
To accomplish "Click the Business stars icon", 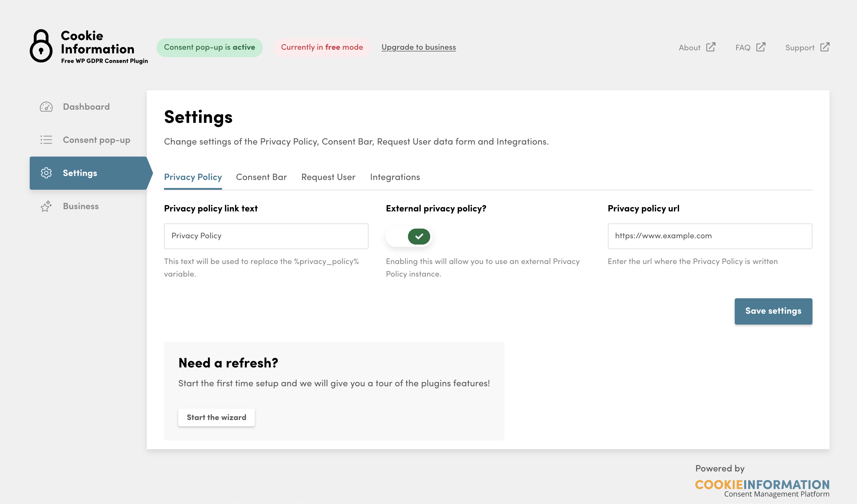I will point(46,206).
